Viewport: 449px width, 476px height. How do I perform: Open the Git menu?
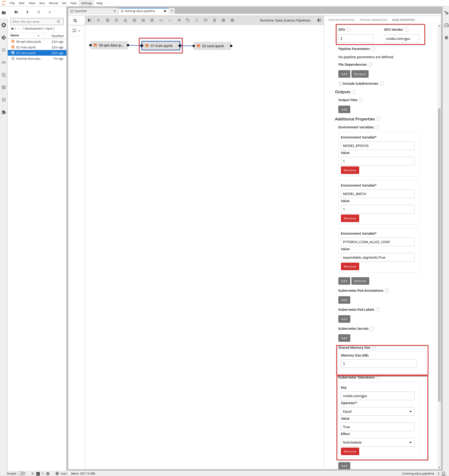tap(64, 3)
